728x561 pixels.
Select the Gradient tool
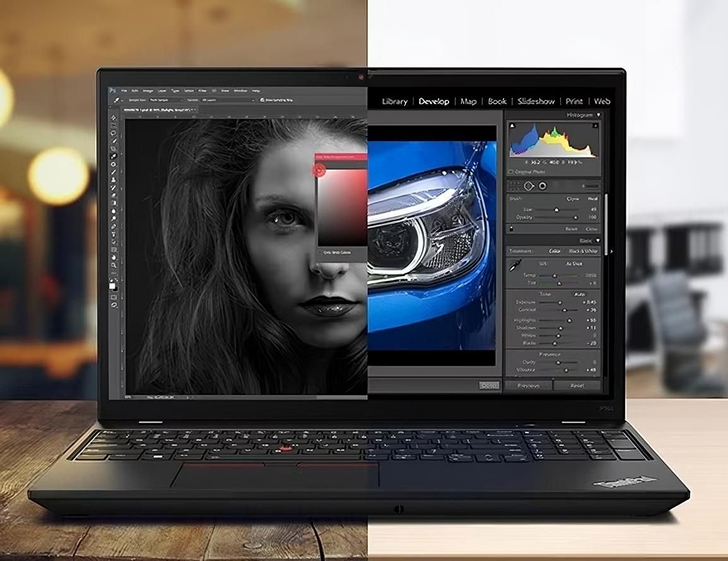pyautogui.click(x=114, y=203)
